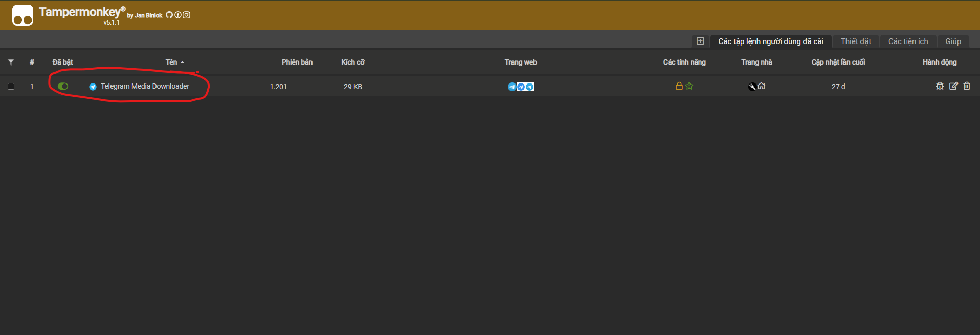This screenshot has height=335, width=980.
Task: Click the plus new script tab button
Action: click(x=700, y=41)
